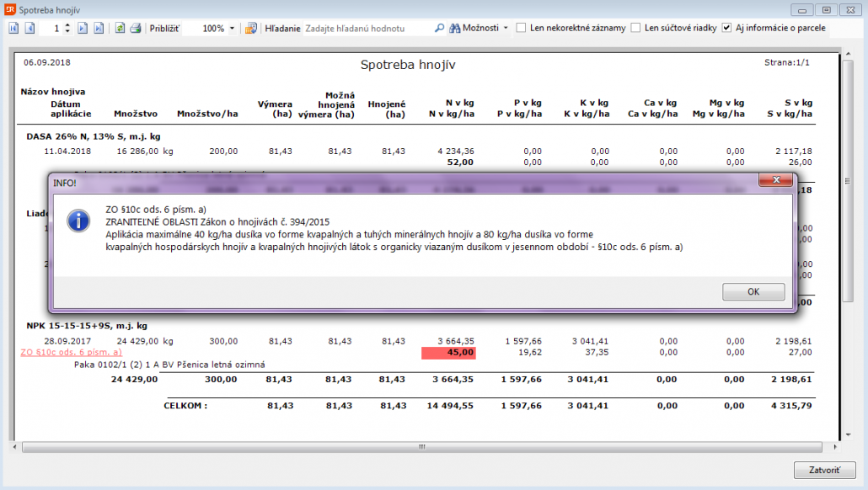Click the date 28.09.2017
The width and height of the screenshot is (868, 490).
click(x=67, y=341)
